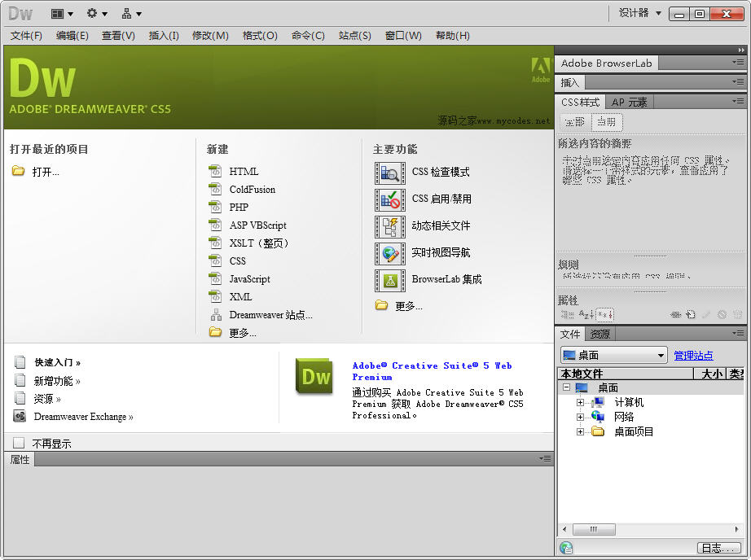
Task: Click the 本地文件 column header
Action: tap(626, 374)
